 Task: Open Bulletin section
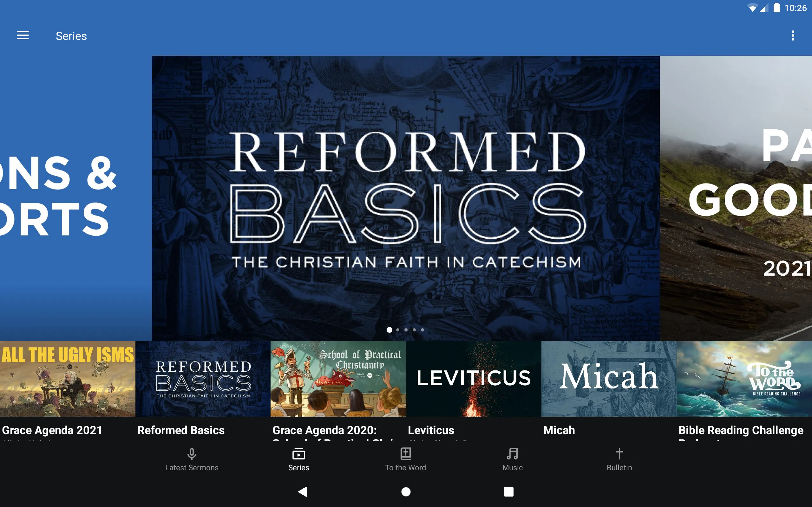click(619, 459)
